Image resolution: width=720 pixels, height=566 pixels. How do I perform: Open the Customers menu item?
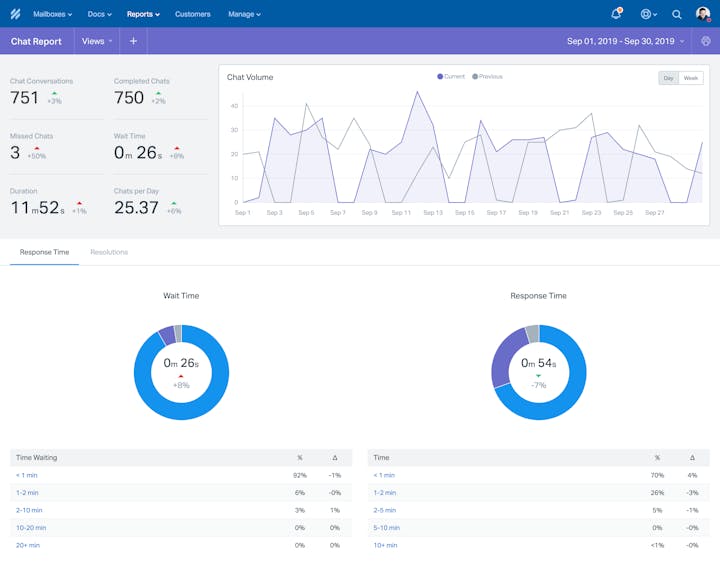(192, 14)
